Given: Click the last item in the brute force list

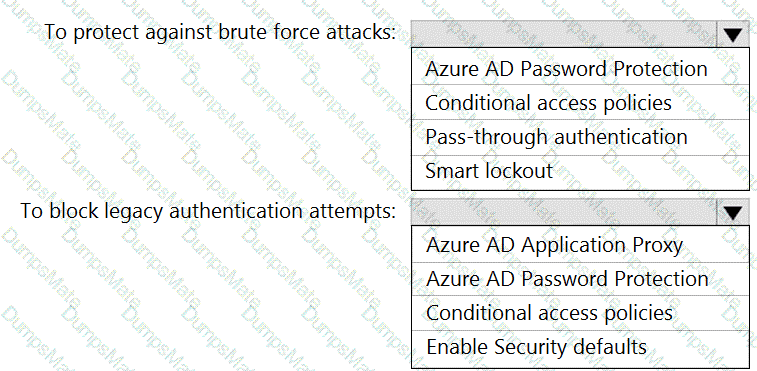Looking at the screenshot, I should (580, 172).
